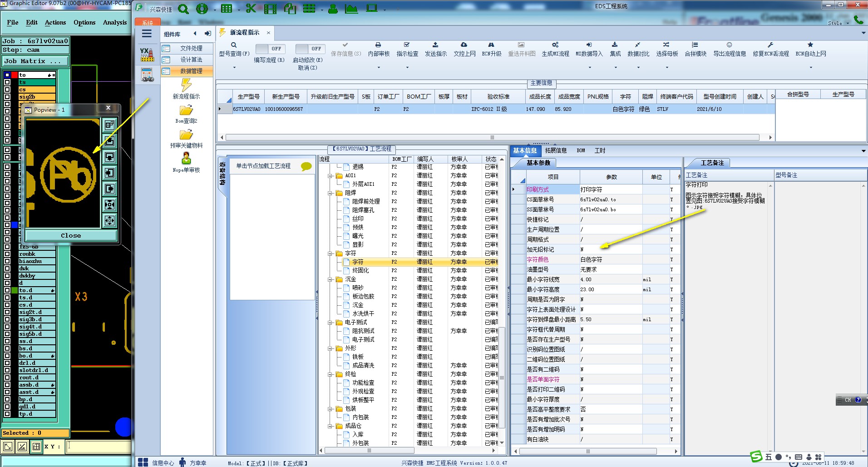Click the 文控上网 cloud icon
The width and height of the screenshot is (868, 467).
(x=464, y=45)
